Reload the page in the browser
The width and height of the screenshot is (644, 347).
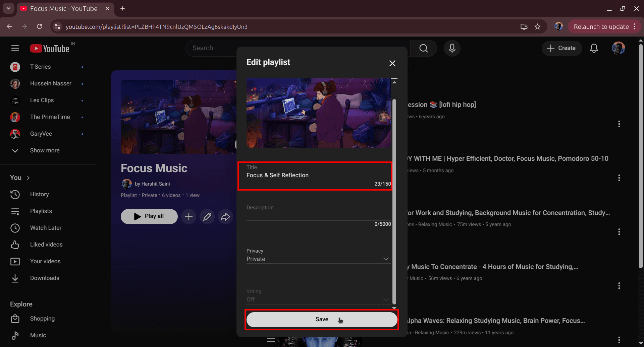39,26
